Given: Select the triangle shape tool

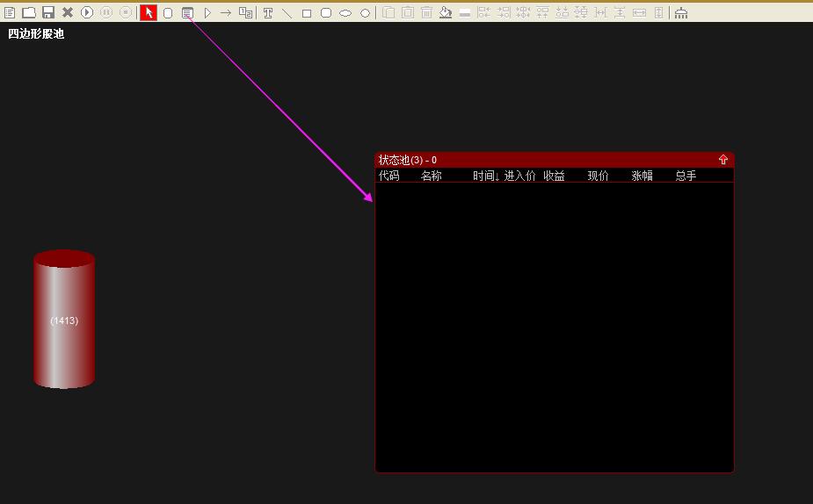Looking at the screenshot, I should [207, 13].
